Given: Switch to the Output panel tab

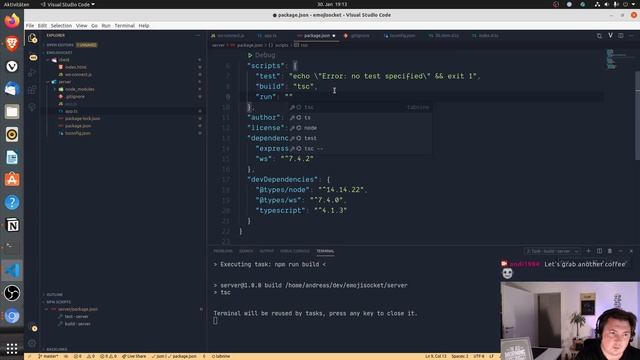Looking at the screenshot, I should tap(267, 251).
